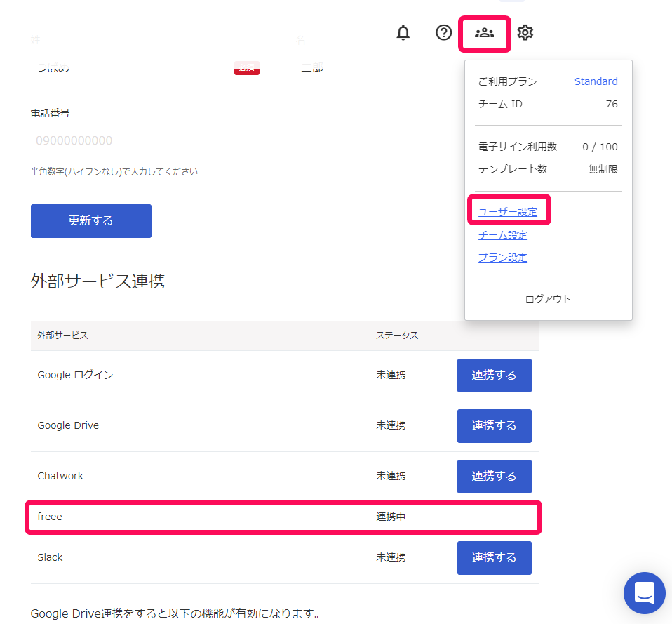Click the Slack service name
Screen dimensions: 672x624
coord(50,557)
